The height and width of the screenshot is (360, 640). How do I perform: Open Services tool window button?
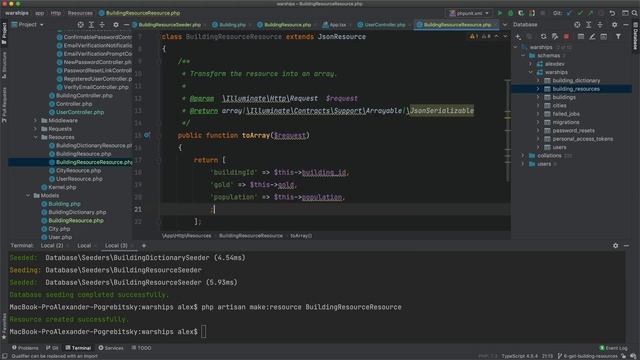(111, 348)
